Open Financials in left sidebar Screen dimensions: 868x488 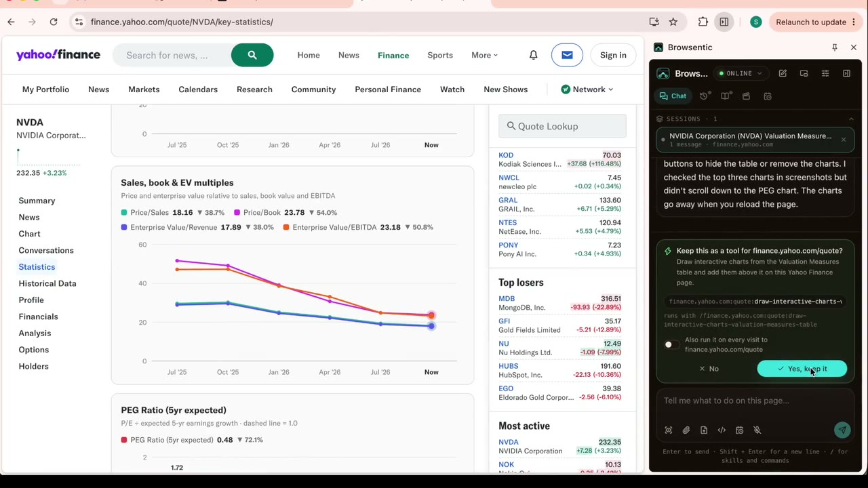(39, 317)
